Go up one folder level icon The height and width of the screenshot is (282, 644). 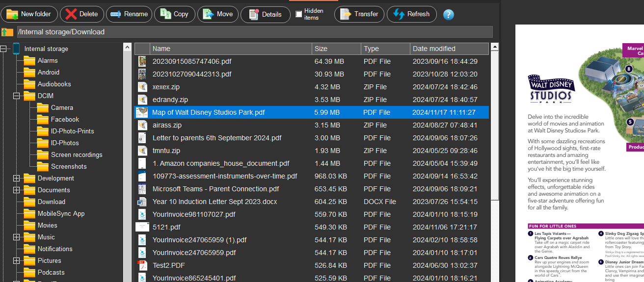pyautogui.click(x=7, y=32)
